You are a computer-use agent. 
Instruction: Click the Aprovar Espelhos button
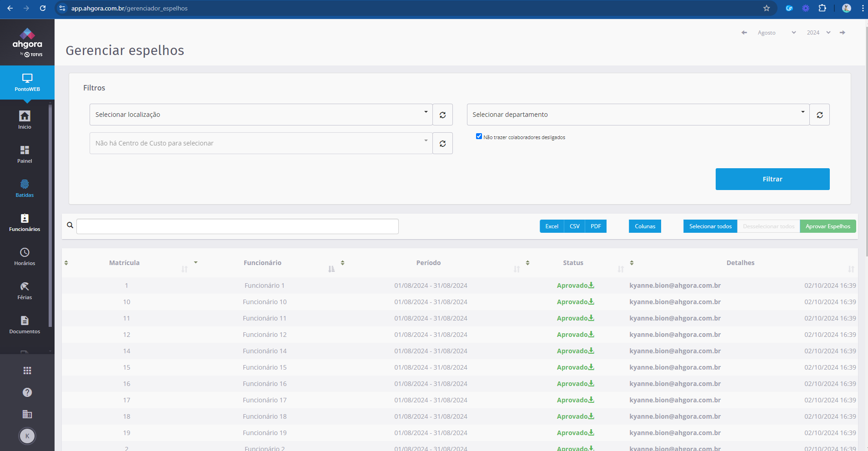click(828, 226)
